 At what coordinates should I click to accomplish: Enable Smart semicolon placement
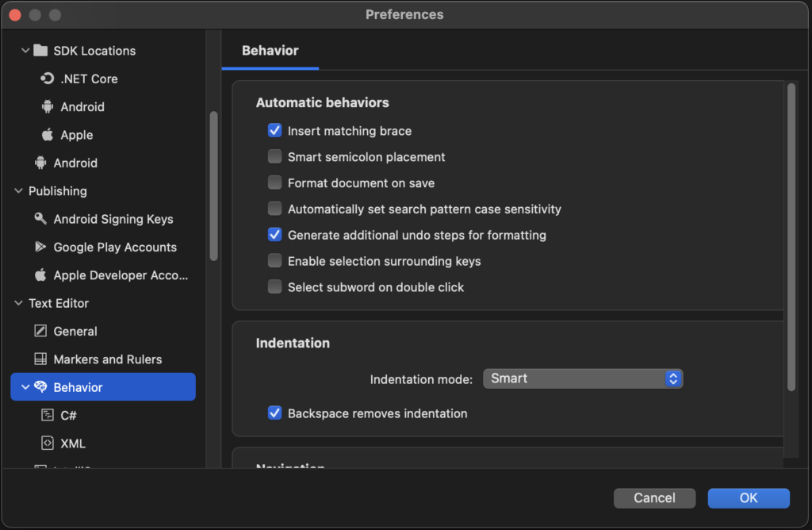click(x=274, y=156)
